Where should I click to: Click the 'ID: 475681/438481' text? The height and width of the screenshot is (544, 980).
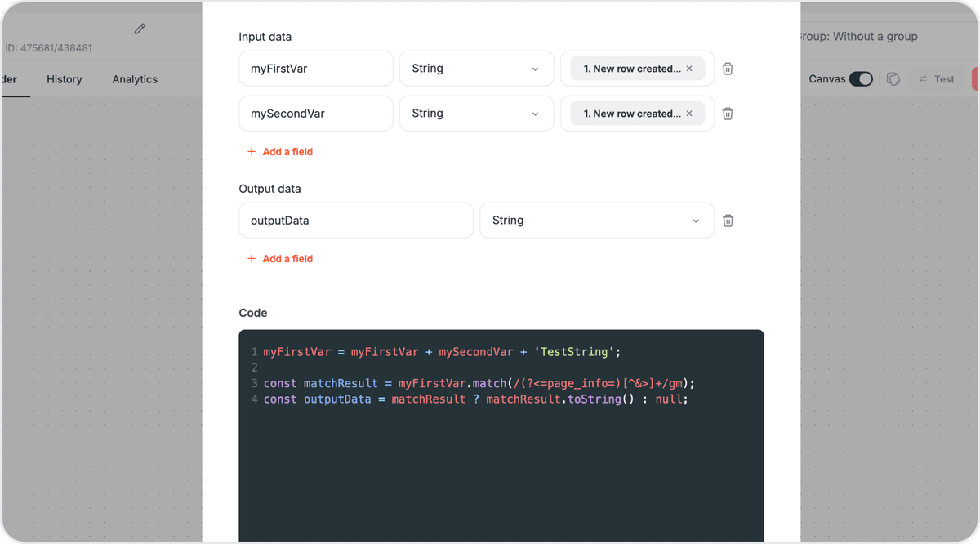coord(48,48)
